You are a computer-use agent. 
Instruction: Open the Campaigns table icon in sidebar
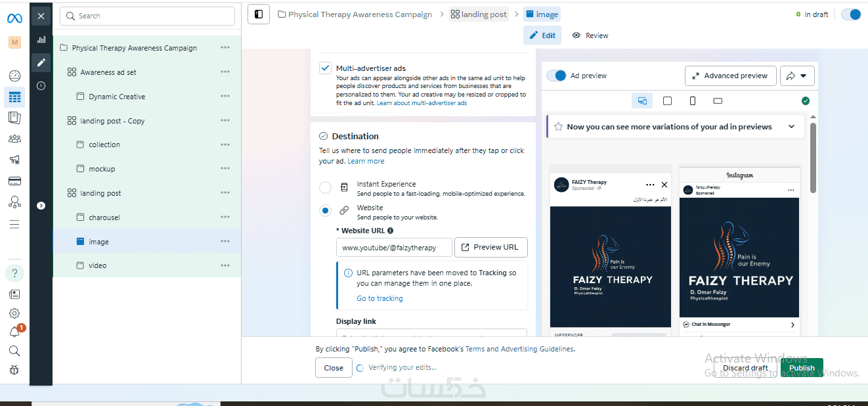(14, 97)
